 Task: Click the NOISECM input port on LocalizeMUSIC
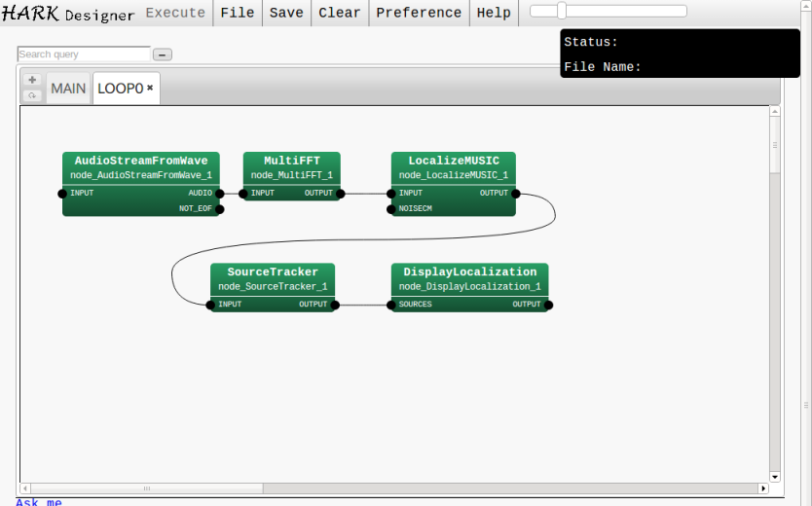pyautogui.click(x=391, y=209)
